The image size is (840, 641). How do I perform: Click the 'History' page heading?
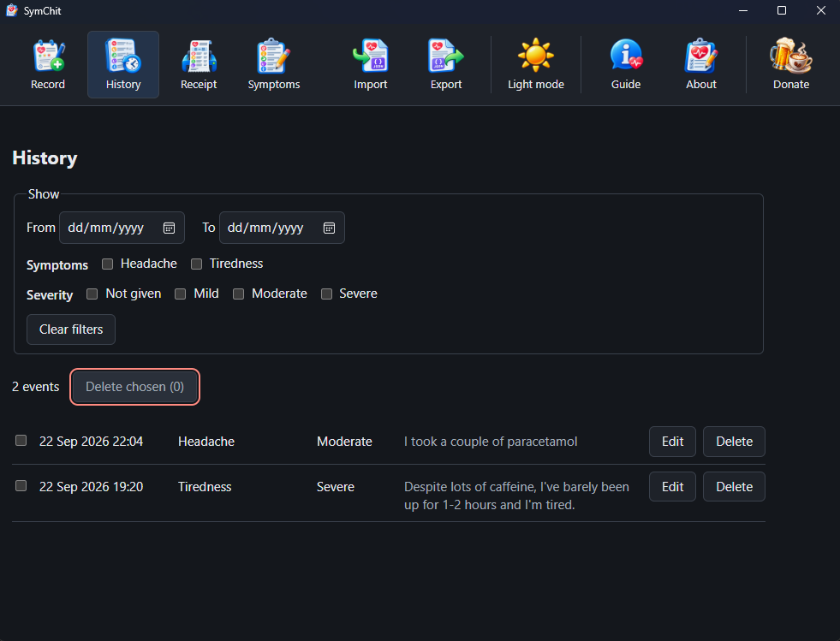[45, 158]
